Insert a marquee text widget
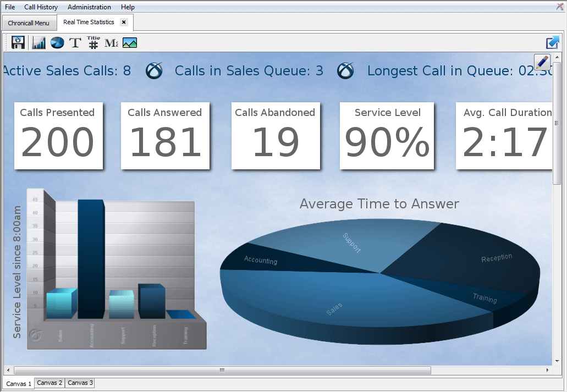The width and height of the screenshot is (567, 392). (111, 43)
